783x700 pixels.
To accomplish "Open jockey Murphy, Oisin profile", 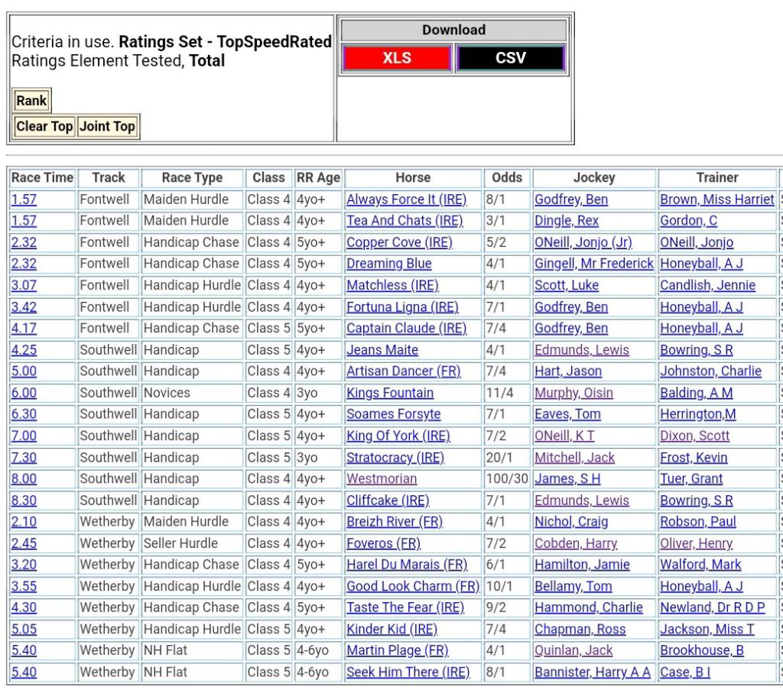I will pos(573,393).
